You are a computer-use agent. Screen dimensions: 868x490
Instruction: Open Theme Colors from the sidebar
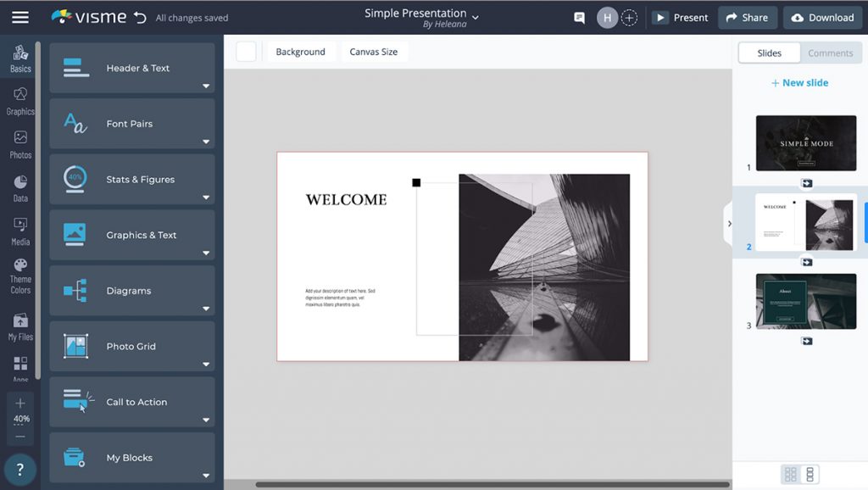coord(19,273)
